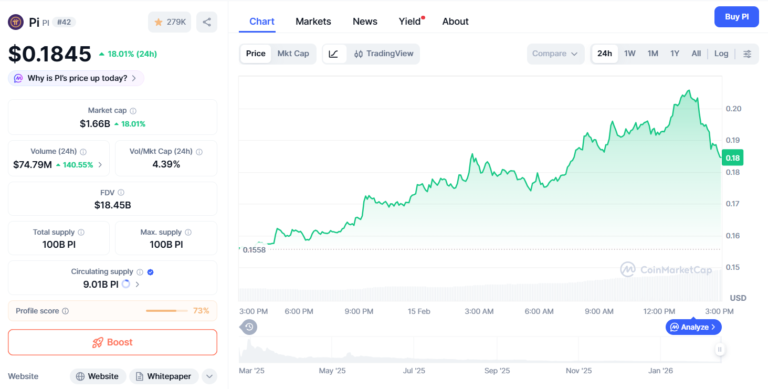
Task: Open the Compare dropdown
Action: [555, 54]
